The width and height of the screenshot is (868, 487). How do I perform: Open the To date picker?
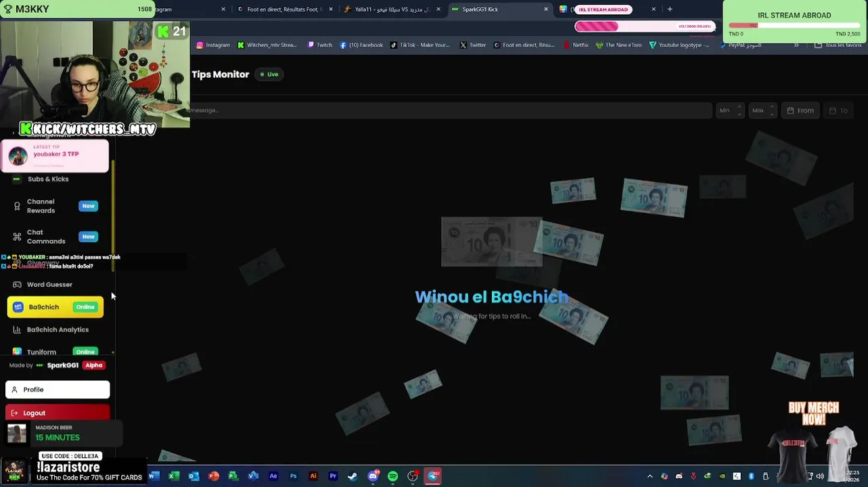[839, 110]
